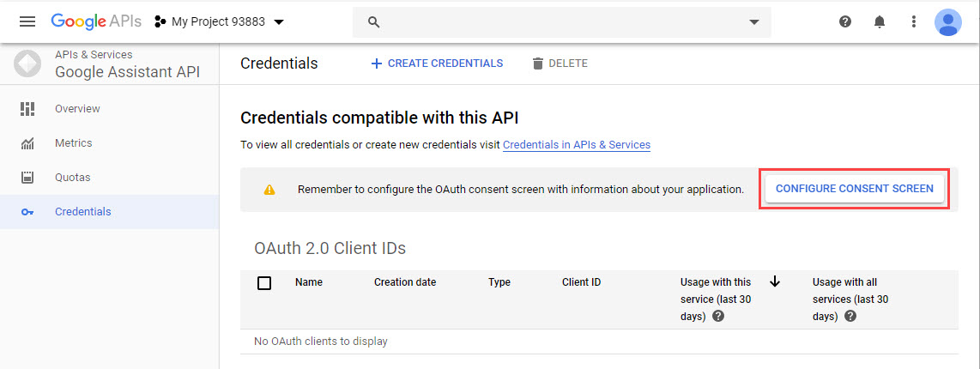Click the Usage with all services column header
This screenshot has height=369, width=980.
pyautogui.click(x=850, y=299)
